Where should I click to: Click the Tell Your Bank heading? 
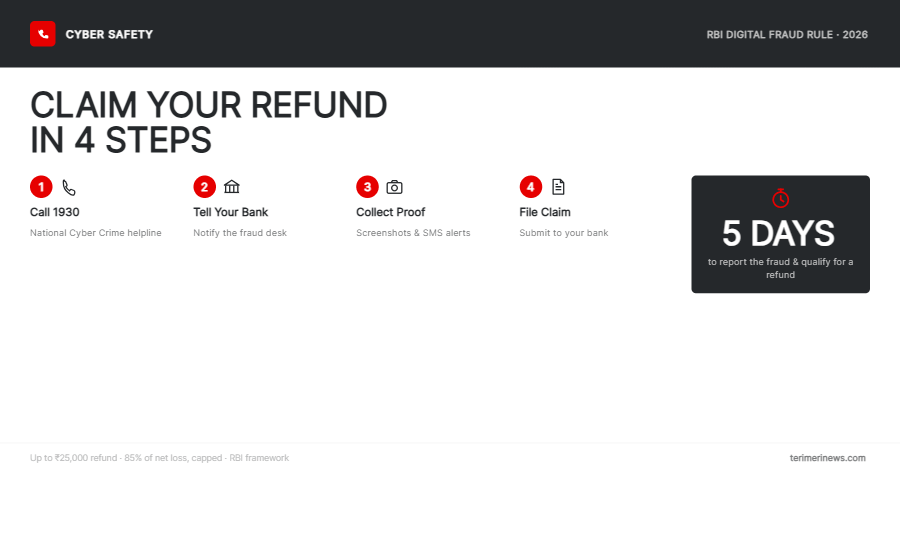pos(230,212)
